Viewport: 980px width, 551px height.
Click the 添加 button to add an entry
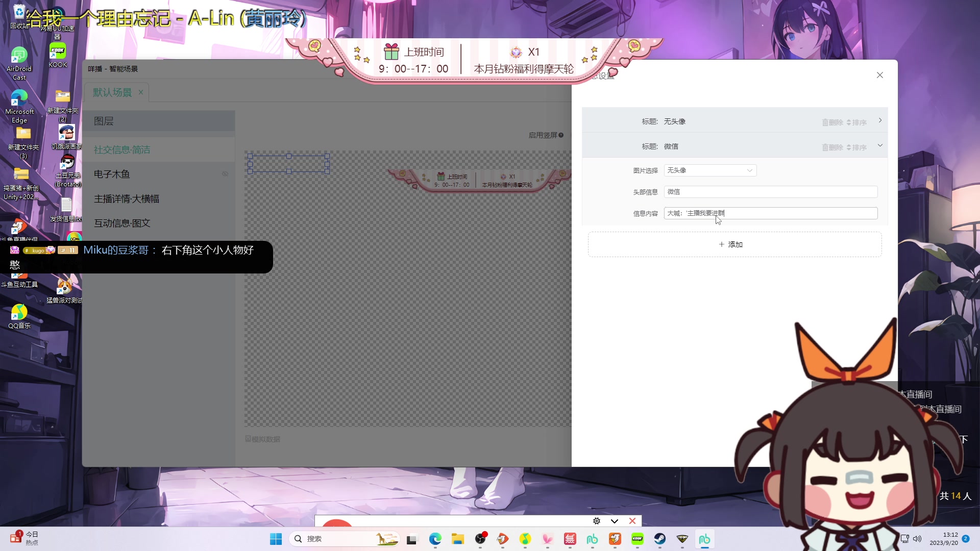point(734,244)
